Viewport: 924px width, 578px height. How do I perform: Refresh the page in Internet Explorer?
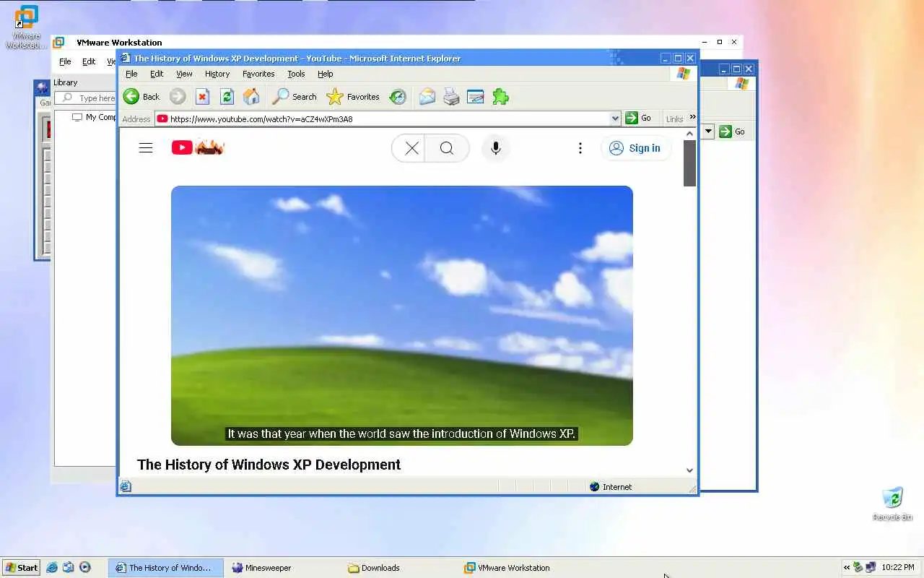(227, 97)
